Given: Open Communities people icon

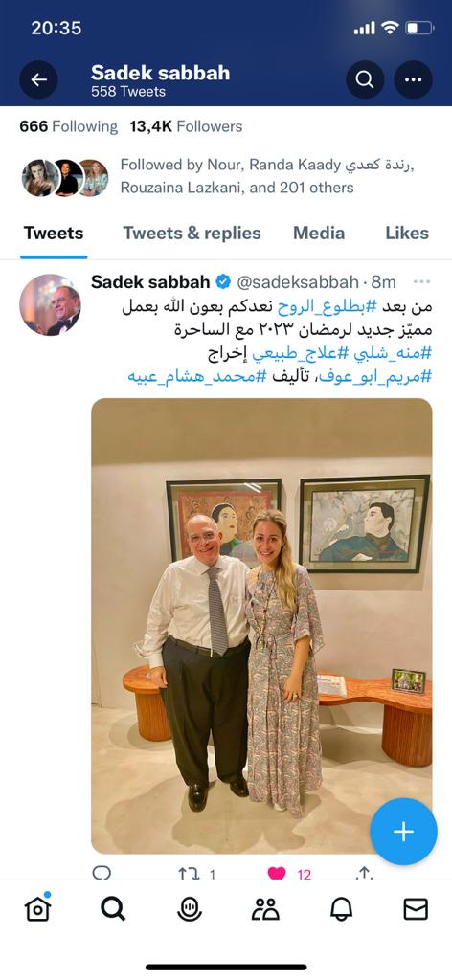Looking at the screenshot, I should pyautogui.click(x=265, y=909).
